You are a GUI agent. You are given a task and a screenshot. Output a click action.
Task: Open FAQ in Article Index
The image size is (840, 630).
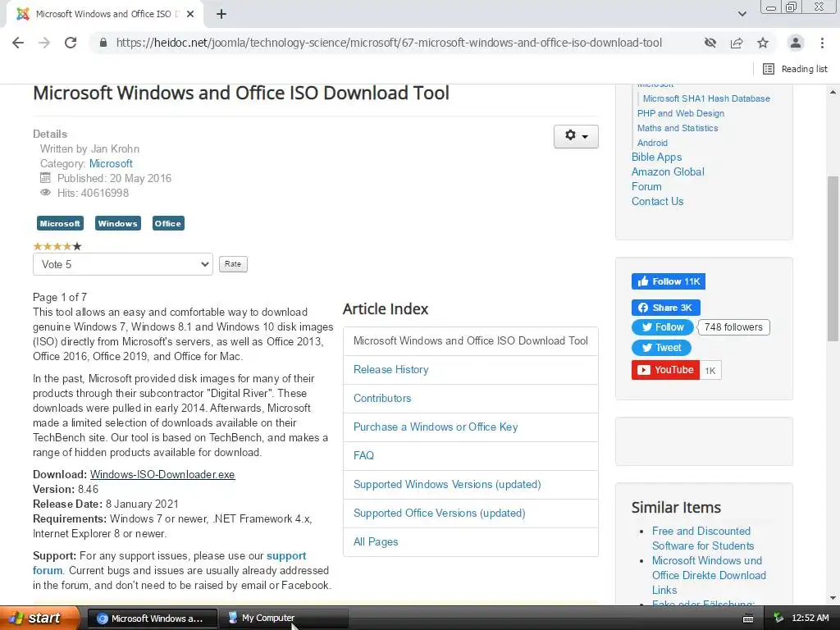(363, 455)
